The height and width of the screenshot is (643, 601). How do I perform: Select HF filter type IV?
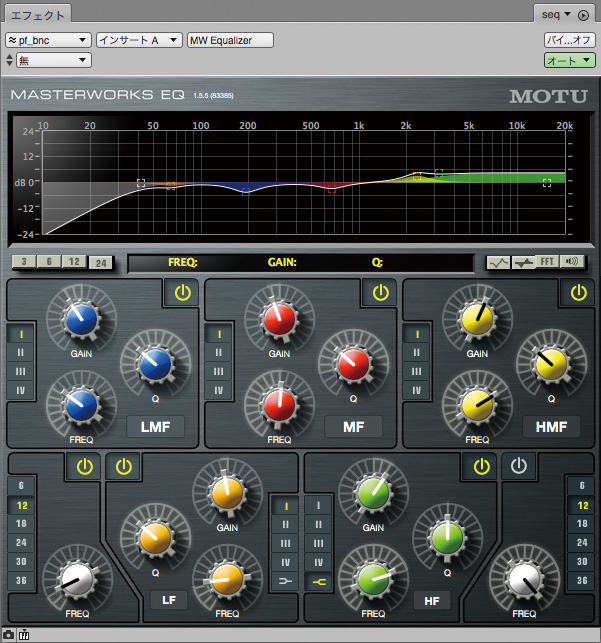tap(319, 562)
